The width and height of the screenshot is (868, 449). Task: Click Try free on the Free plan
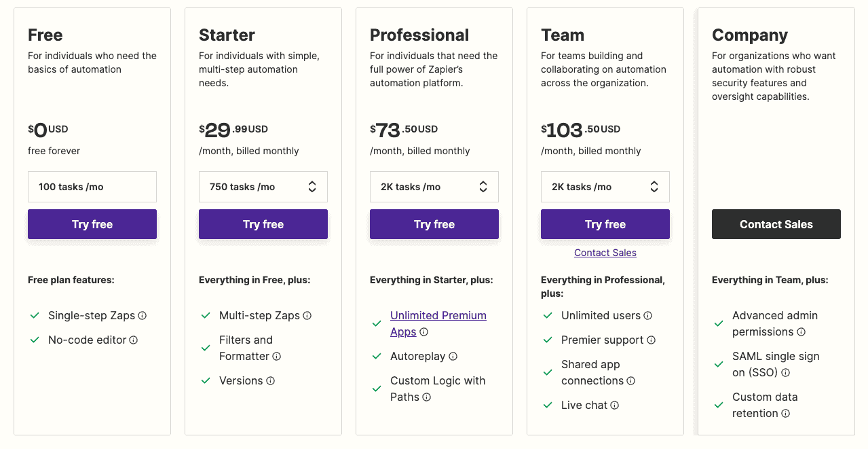[x=92, y=223]
